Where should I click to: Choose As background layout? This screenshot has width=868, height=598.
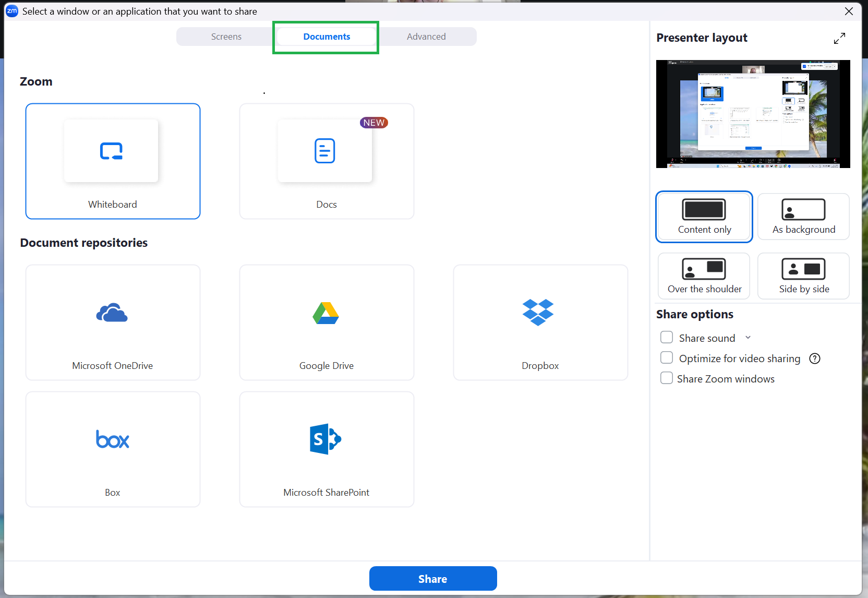[x=803, y=217]
